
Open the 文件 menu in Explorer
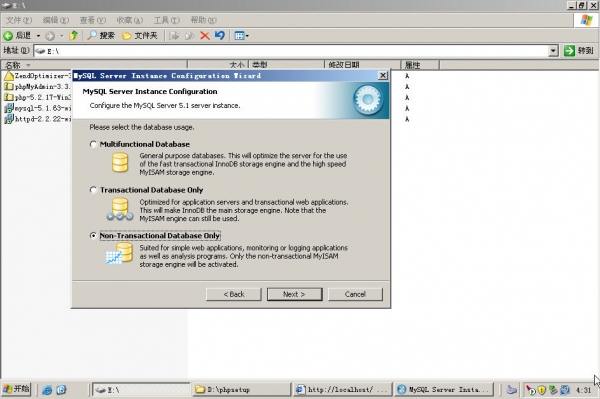[x=19, y=20]
